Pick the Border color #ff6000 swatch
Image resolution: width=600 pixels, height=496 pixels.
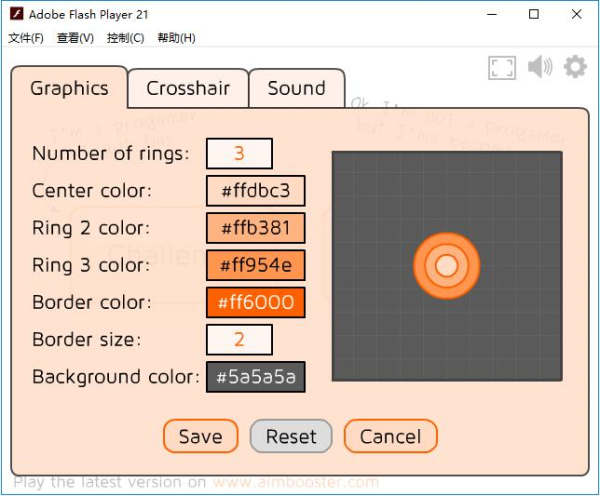tap(255, 302)
